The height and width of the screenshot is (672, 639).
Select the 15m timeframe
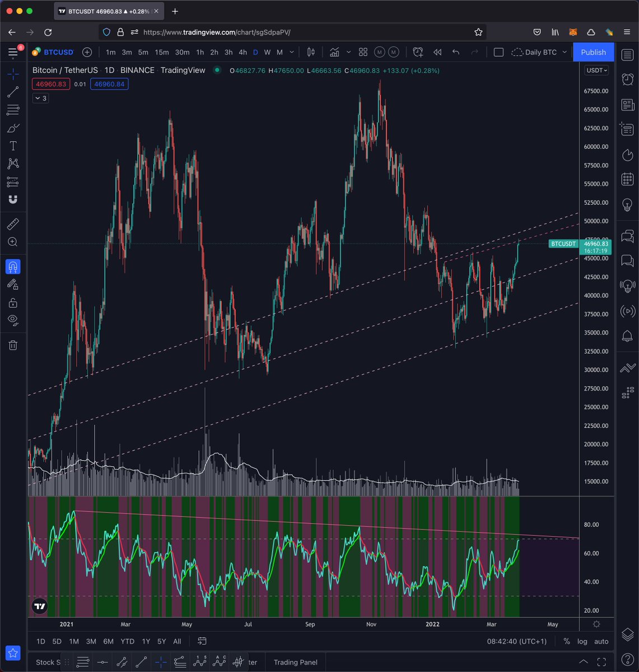(x=161, y=52)
